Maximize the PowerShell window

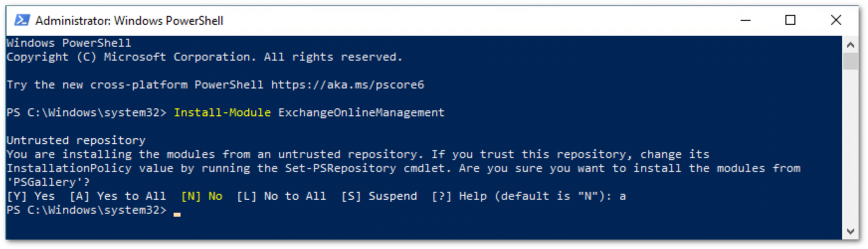click(x=790, y=20)
